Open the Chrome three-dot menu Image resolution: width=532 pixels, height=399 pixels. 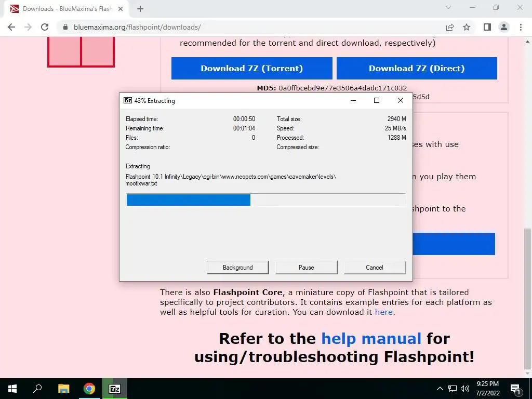[521, 27]
